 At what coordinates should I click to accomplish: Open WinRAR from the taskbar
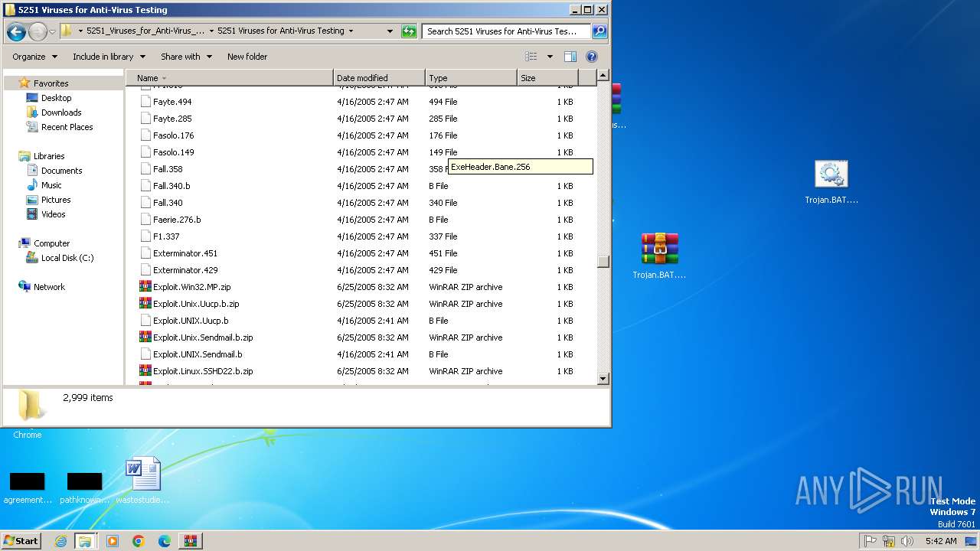tap(191, 541)
